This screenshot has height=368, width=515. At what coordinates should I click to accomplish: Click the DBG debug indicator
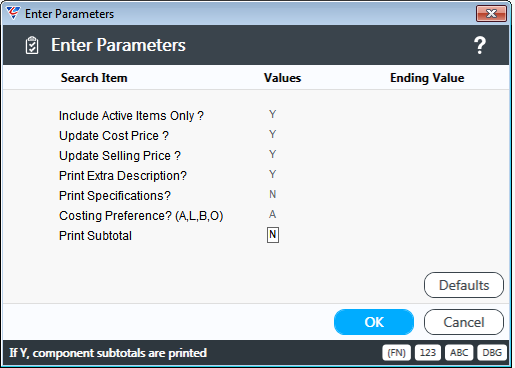tap(492, 353)
